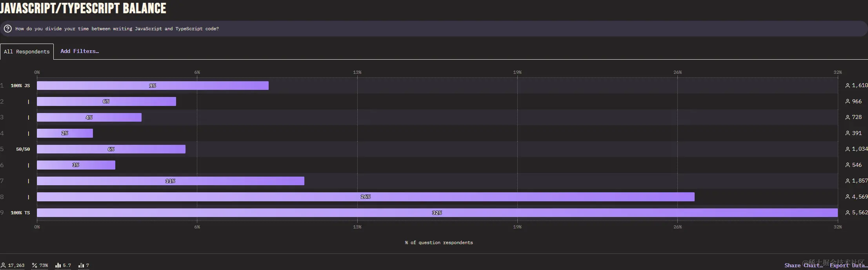The image size is (868, 270).
Task: Open the Share Chart link
Action: 803,265
